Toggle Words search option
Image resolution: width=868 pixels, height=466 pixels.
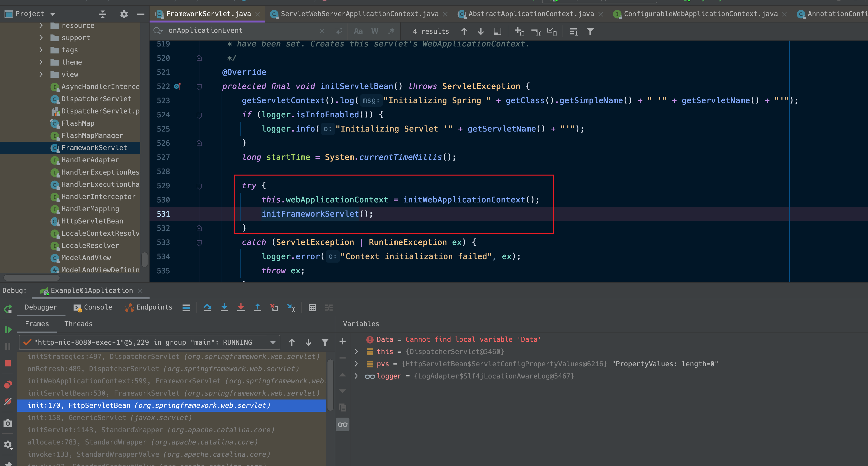tap(374, 31)
